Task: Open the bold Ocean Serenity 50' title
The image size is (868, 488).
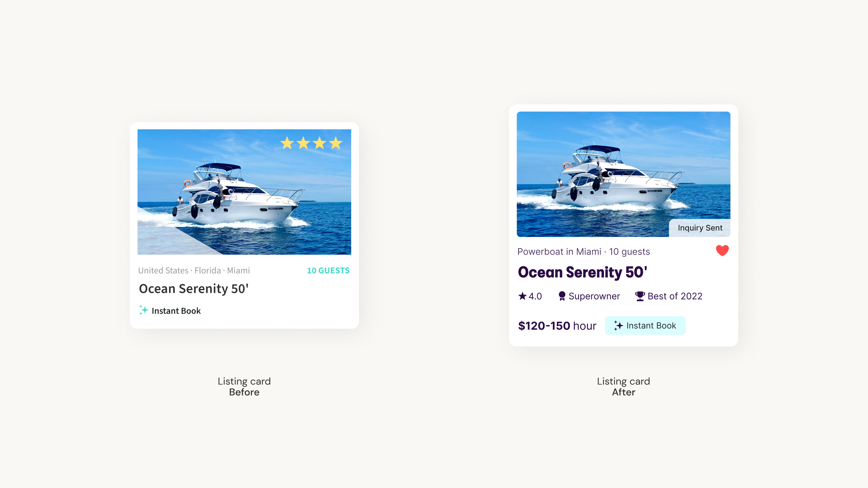Action: (x=582, y=272)
